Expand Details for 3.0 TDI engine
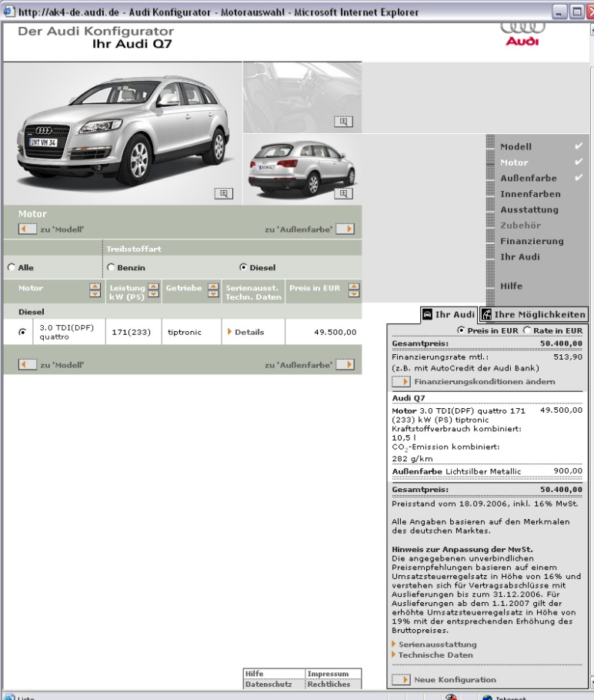Image resolution: width=594 pixels, height=700 pixels. [246, 332]
